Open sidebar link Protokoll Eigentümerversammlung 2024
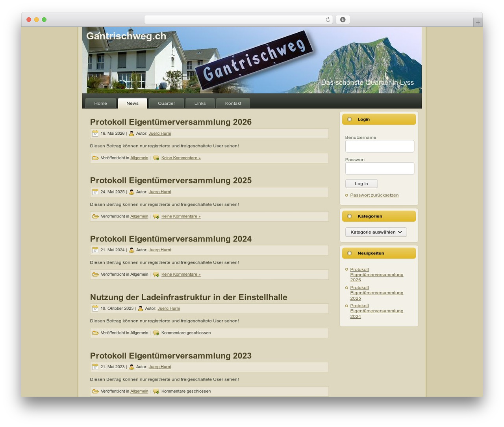Image resolution: width=504 pixels, height=427 pixels. [x=377, y=311]
